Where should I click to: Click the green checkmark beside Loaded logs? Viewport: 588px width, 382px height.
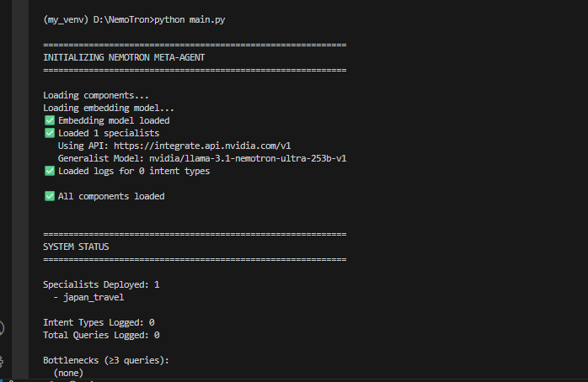50,171
